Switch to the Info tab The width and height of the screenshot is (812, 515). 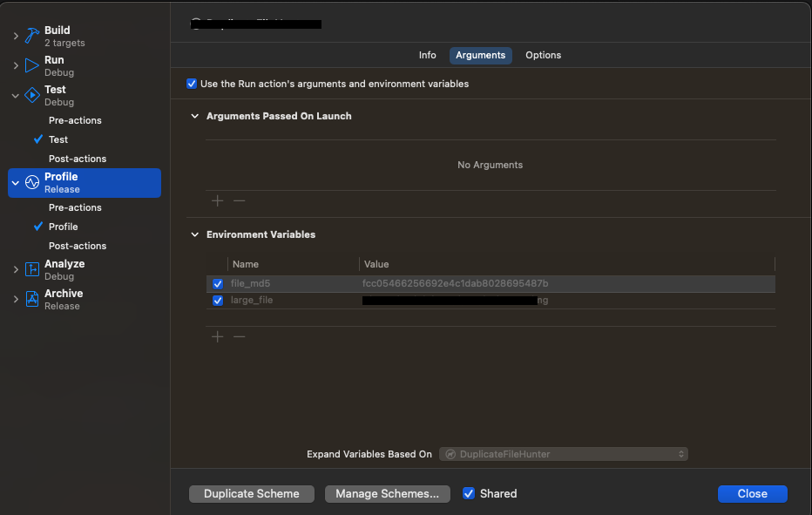click(x=427, y=55)
